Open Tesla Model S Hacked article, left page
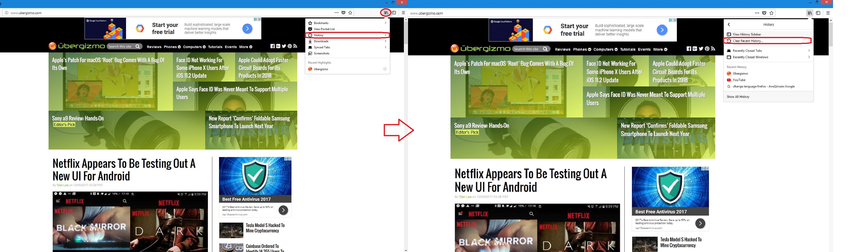The width and height of the screenshot is (868, 252). 265,228
